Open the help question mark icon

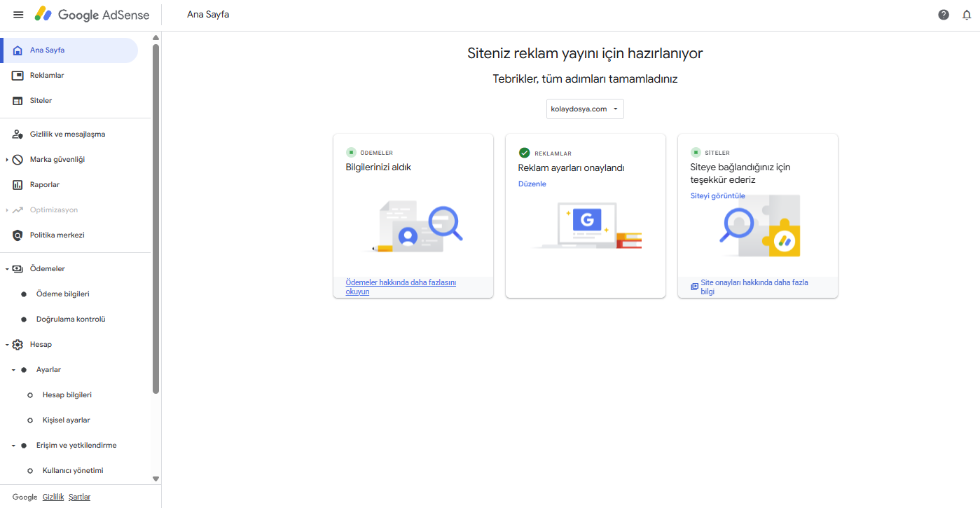pyautogui.click(x=944, y=15)
